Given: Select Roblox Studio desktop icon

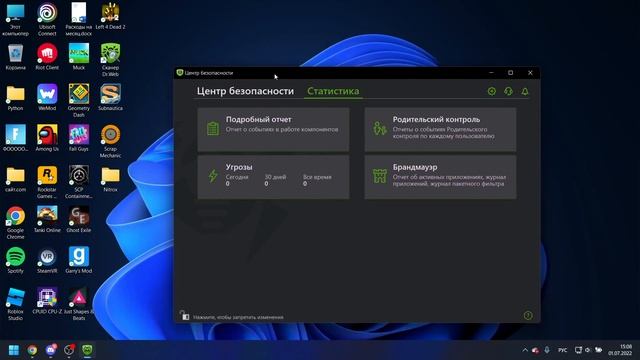Looking at the screenshot, I should (x=16, y=304).
